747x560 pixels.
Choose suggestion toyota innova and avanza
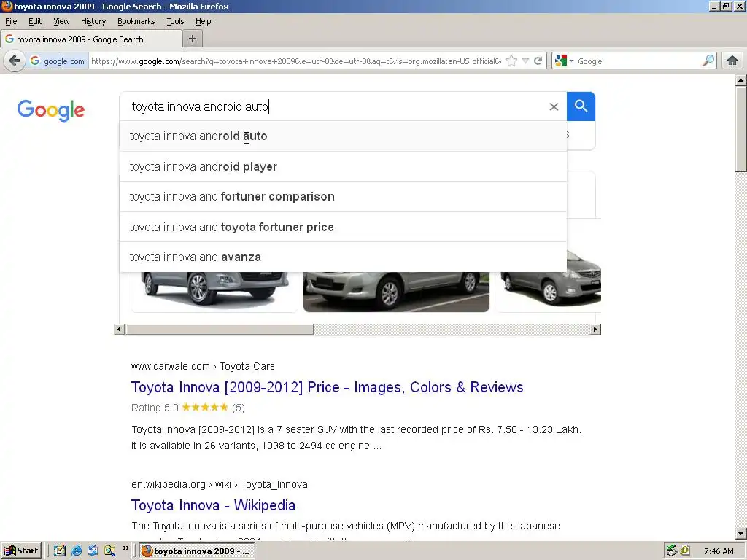pos(343,257)
